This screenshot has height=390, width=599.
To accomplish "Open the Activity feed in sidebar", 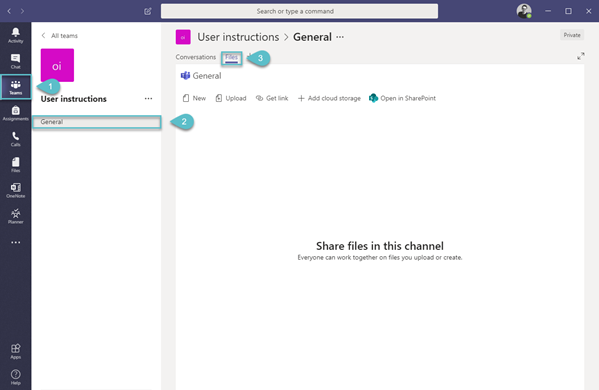I will [x=15, y=35].
